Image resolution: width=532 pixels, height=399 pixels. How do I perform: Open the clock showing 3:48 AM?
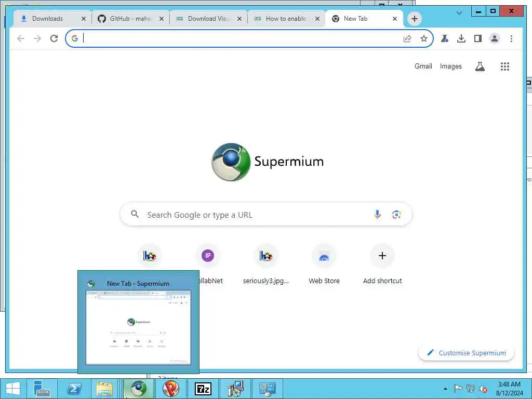pyautogui.click(x=509, y=389)
